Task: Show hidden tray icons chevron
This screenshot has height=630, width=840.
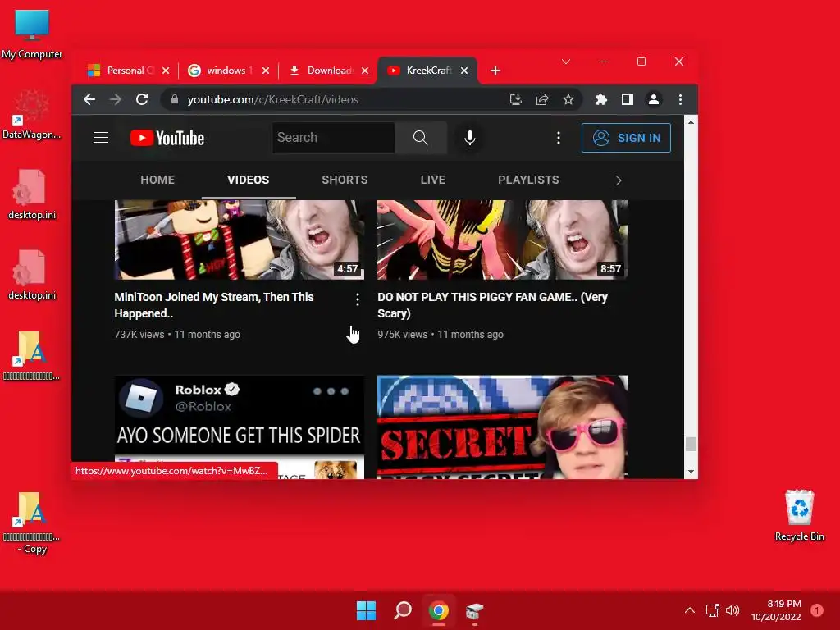Action: coord(690,610)
